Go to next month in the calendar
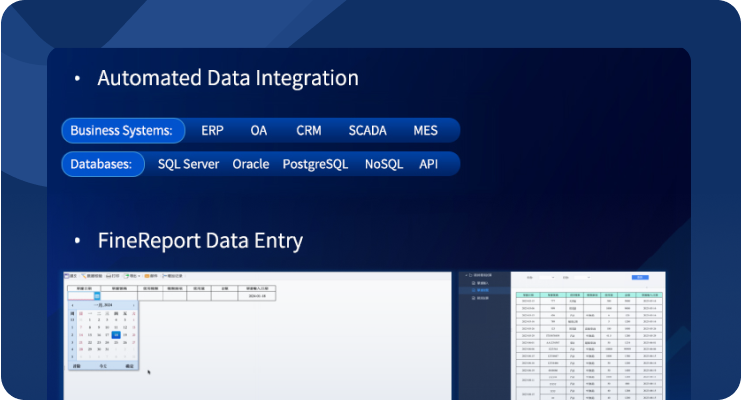This screenshot has width=741, height=400. (x=133, y=305)
